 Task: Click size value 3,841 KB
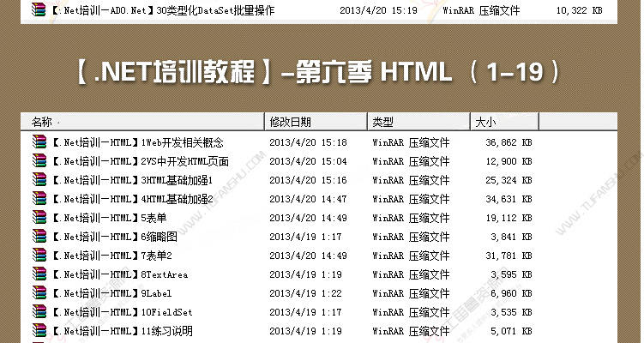511,237
